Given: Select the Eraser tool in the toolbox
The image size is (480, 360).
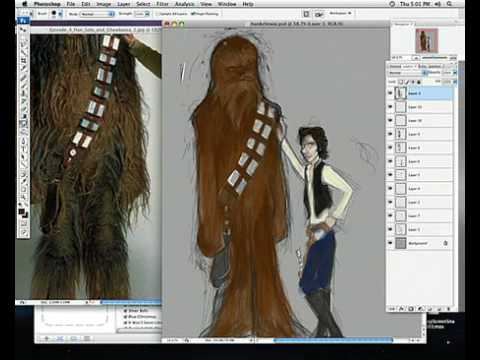Looking at the screenshot, I should pos(24,108).
